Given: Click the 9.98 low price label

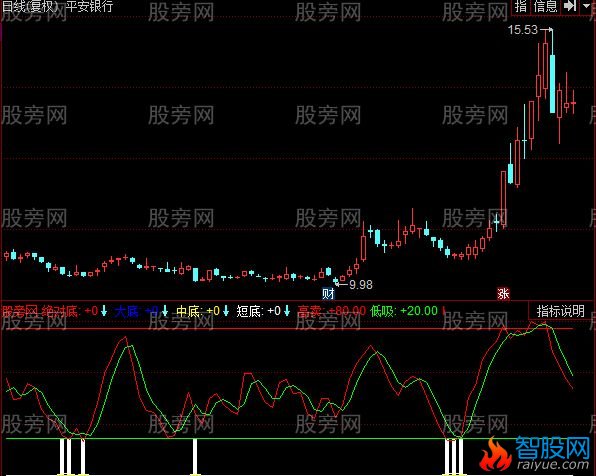Looking at the screenshot, I should 360,284.
